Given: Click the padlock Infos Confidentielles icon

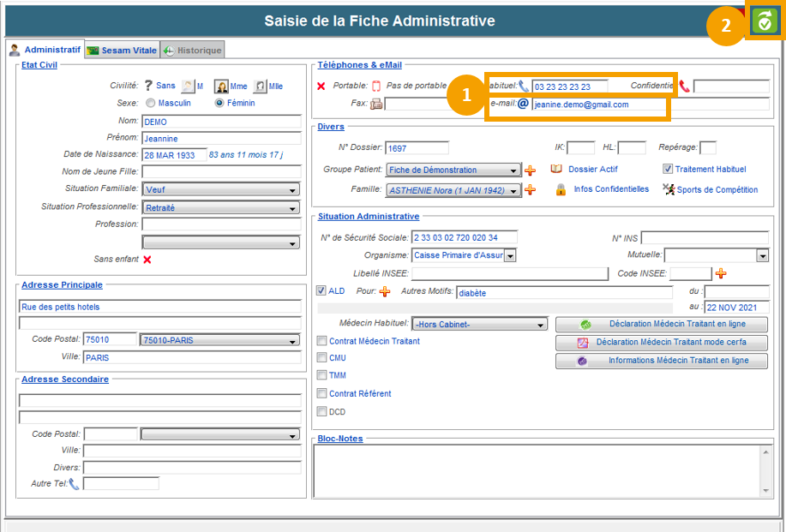Looking at the screenshot, I should tap(560, 189).
